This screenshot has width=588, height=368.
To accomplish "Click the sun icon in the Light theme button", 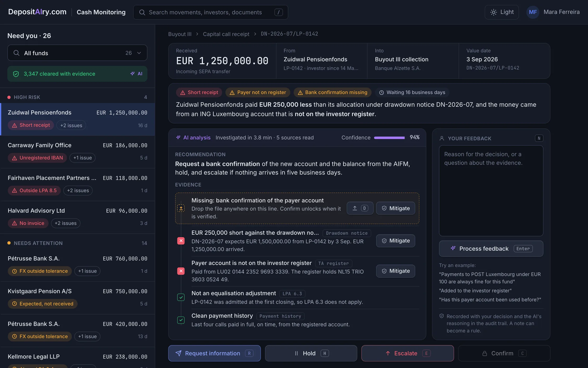I will tap(493, 12).
